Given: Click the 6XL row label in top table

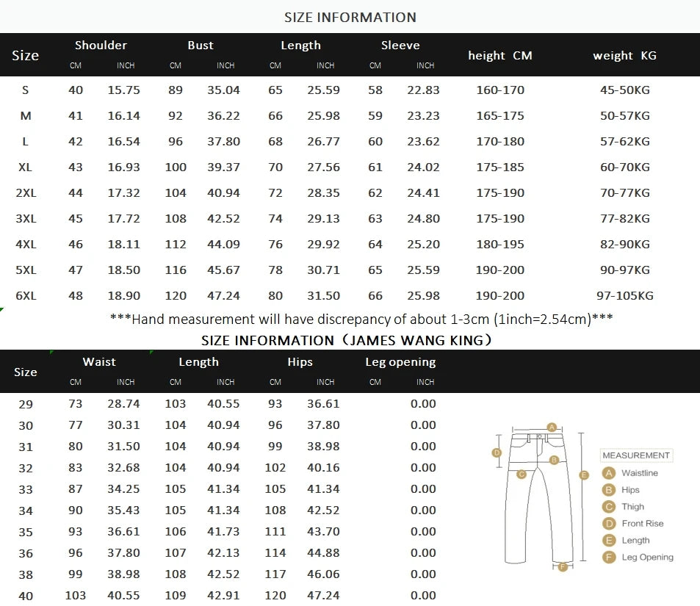Looking at the screenshot, I should click(x=25, y=295).
